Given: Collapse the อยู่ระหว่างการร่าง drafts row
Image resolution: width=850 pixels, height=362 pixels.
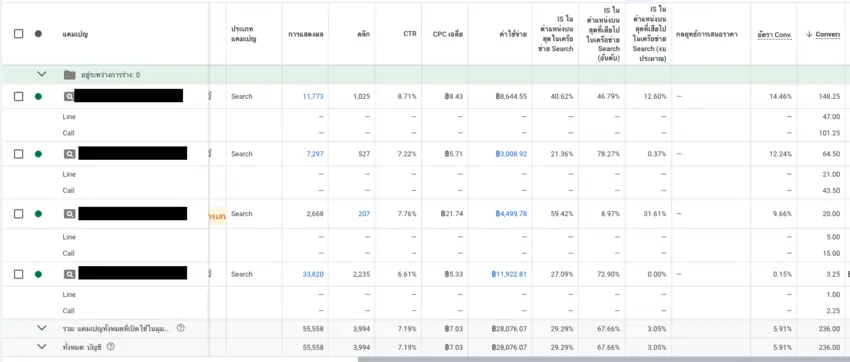Looking at the screenshot, I should pyautogui.click(x=42, y=74).
